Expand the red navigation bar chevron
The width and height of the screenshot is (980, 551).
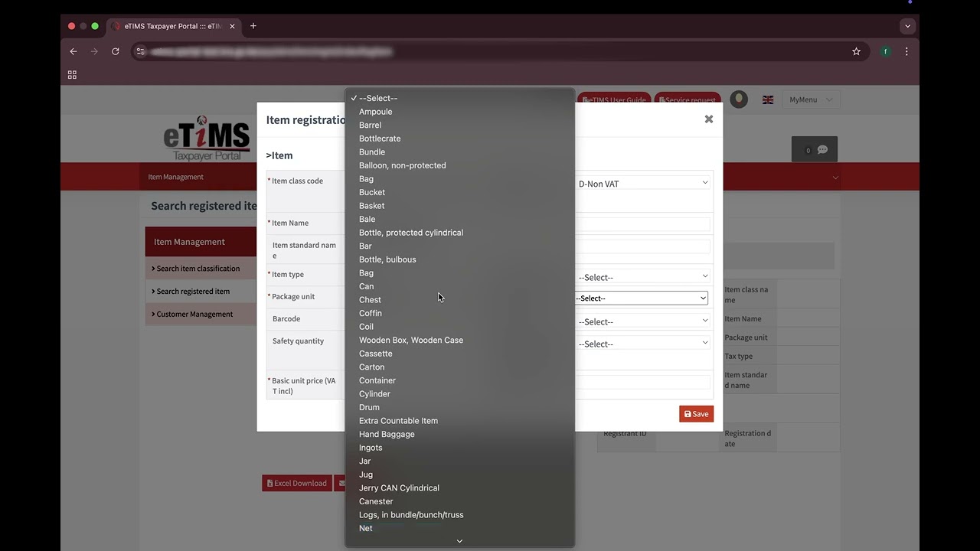pos(835,178)
